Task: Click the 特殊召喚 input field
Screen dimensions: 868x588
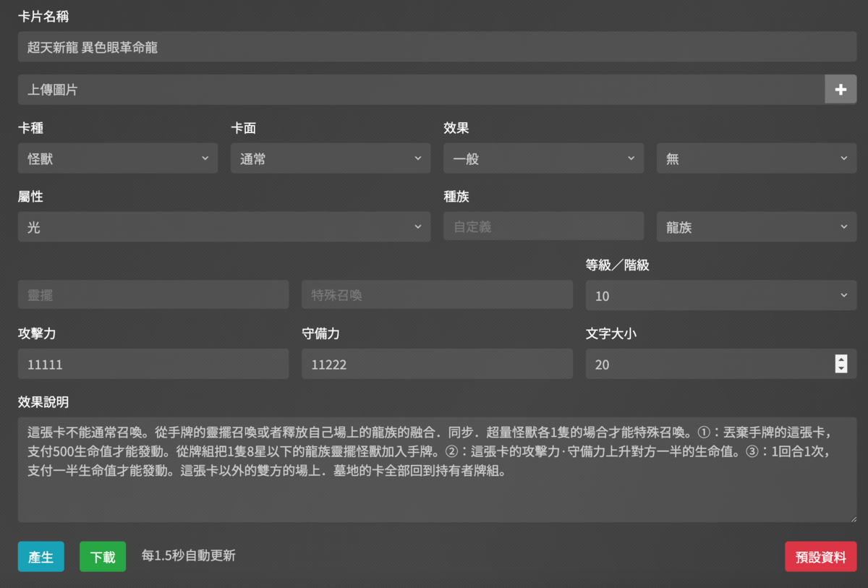Action: coord(436,295)
